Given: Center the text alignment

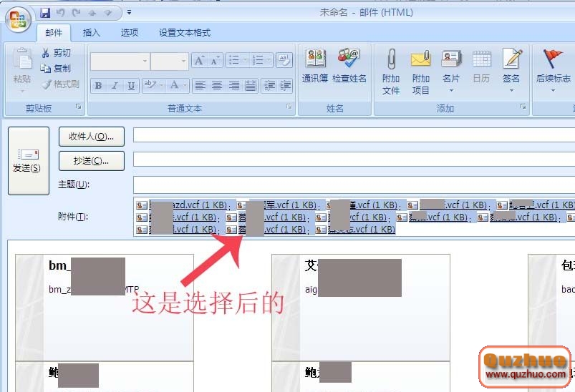Looking at the screenshot, I should (x=217, y=86).
